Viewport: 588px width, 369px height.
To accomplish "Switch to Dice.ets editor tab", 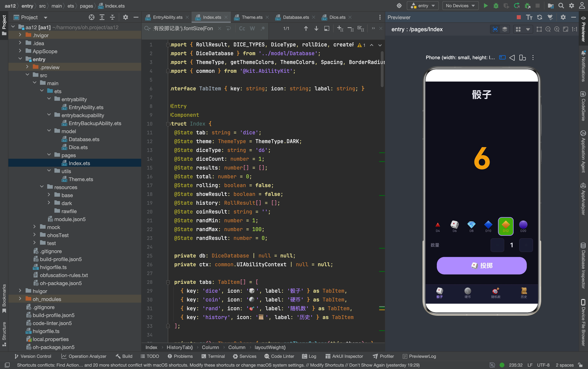I will coord(337,17).
